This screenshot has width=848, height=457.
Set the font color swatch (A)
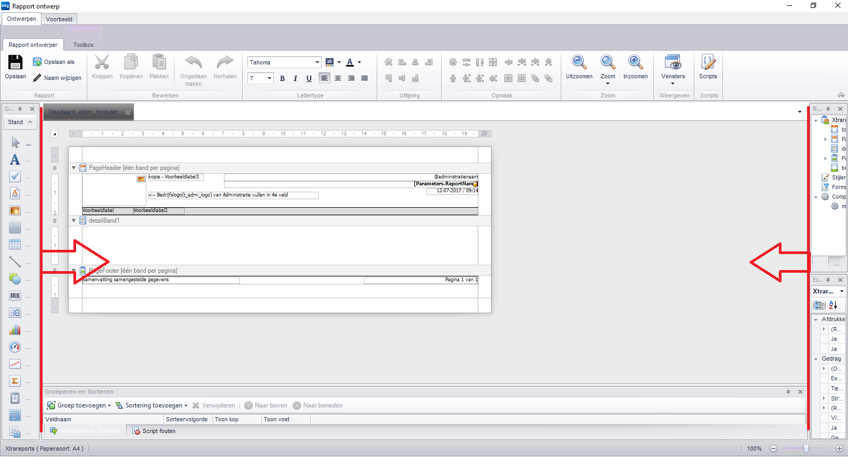pyautogui.click(x=350, y=62)
